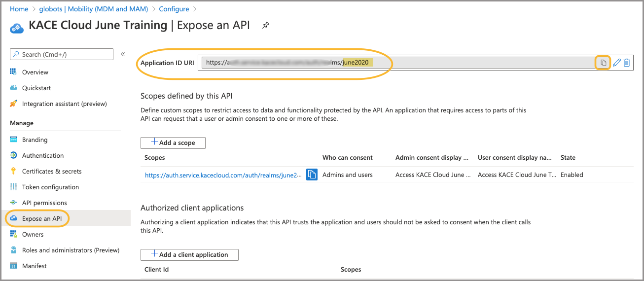
Task: Copy the june2020 scope URL
Action: tap(312, 175)
